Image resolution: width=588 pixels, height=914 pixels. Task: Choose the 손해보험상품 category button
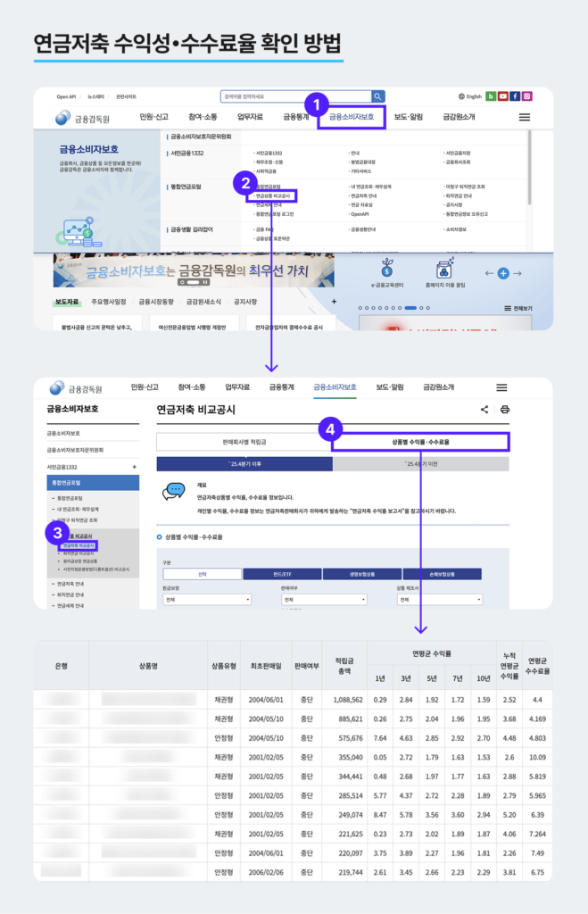tap(443, 574)
